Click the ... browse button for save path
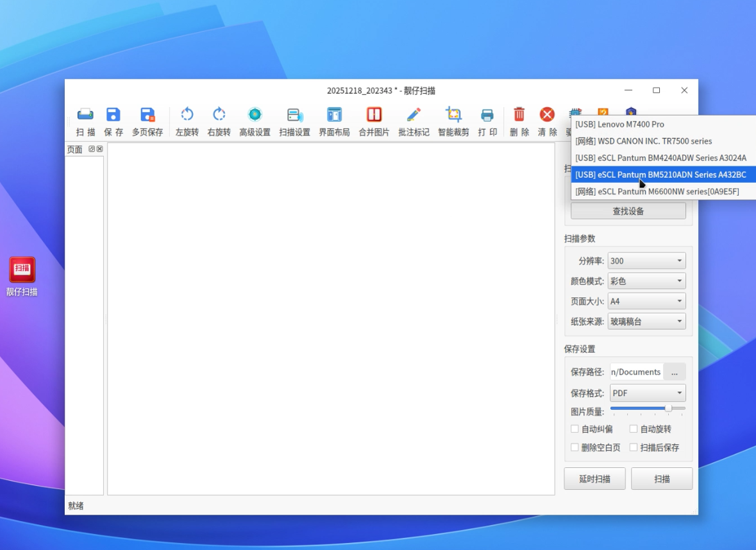The image size is (756, 550). 675,372
